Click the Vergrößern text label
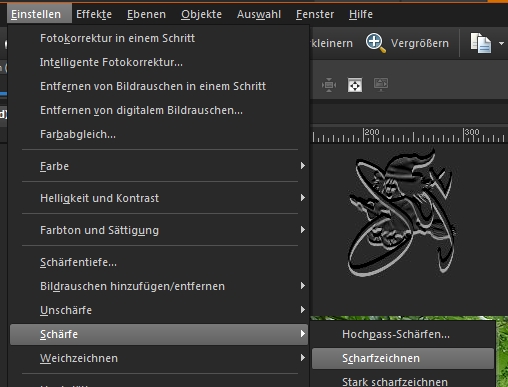The height and width of the screenshot is (387, 508). [x=420, y=43]
